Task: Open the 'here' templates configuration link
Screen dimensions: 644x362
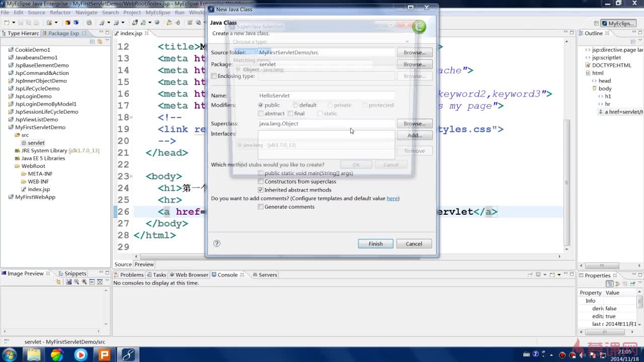Action: [x=392, y=199]
